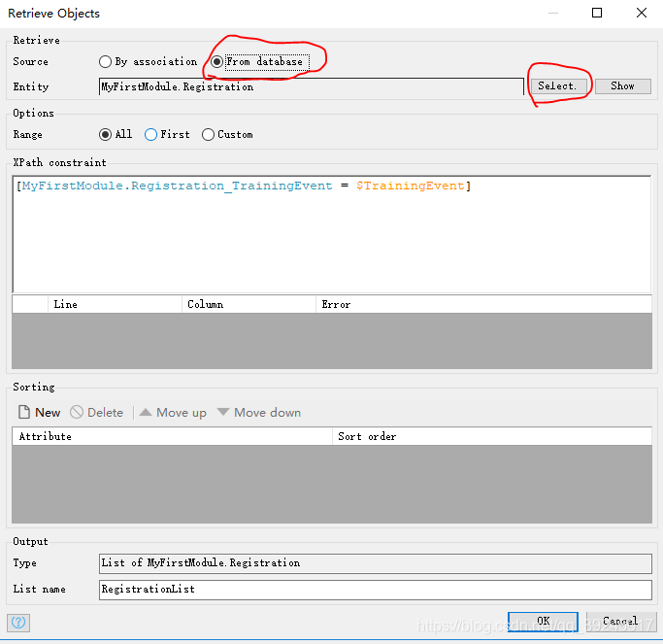663x644 pixels.
Task: Click Show button next to Entity
Action: [x=622, y=85]
